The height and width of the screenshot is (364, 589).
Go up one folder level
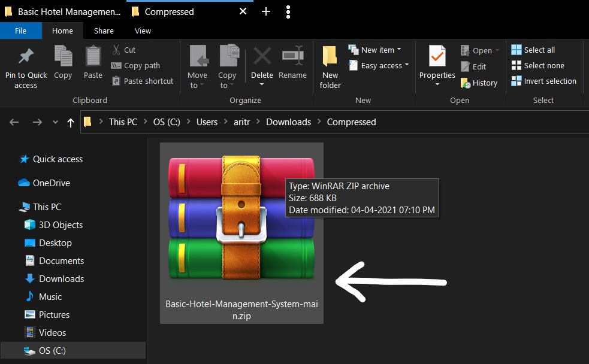(70, 122)
